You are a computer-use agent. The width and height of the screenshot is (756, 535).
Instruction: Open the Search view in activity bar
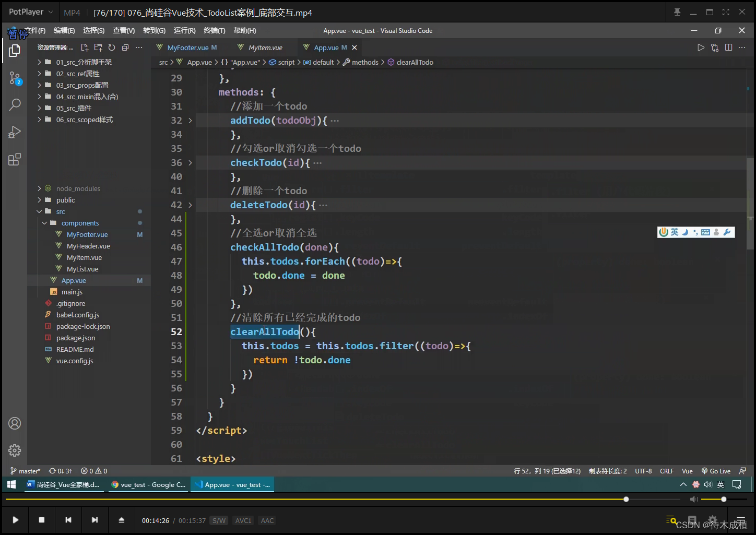pos(15,104)
